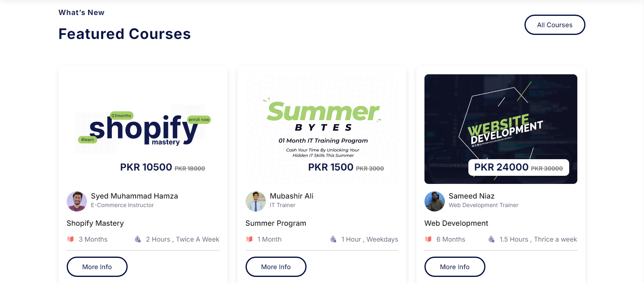Image resolution: width=644 pixels, height=283 pixels.
Task: Click the Shopify mastery course banner
Action: [x=143, y=129]
